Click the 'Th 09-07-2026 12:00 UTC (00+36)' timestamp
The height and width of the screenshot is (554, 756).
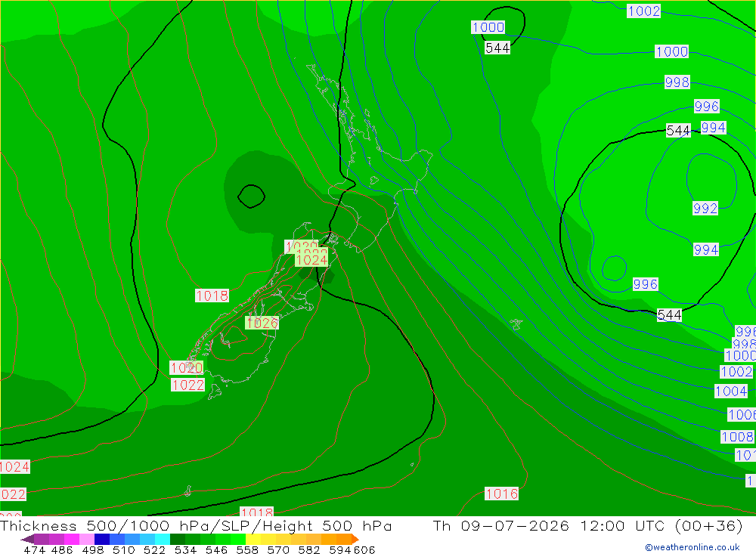[x=587, y=525]
